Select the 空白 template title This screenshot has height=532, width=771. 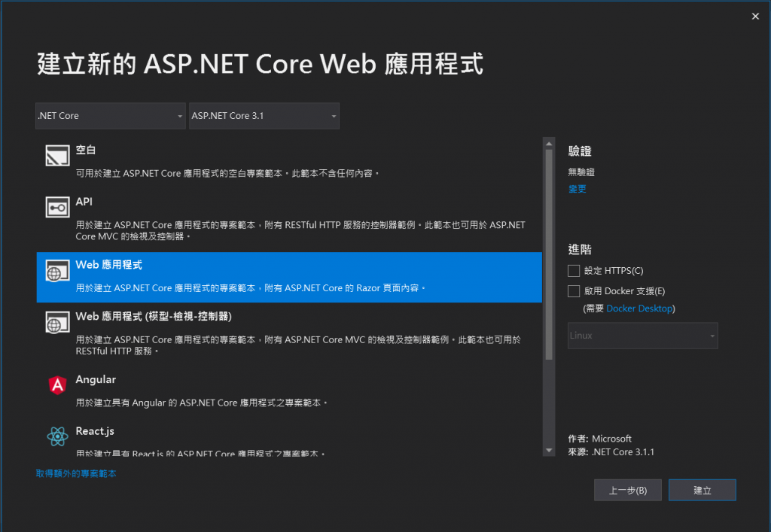[x=86, y=150]
